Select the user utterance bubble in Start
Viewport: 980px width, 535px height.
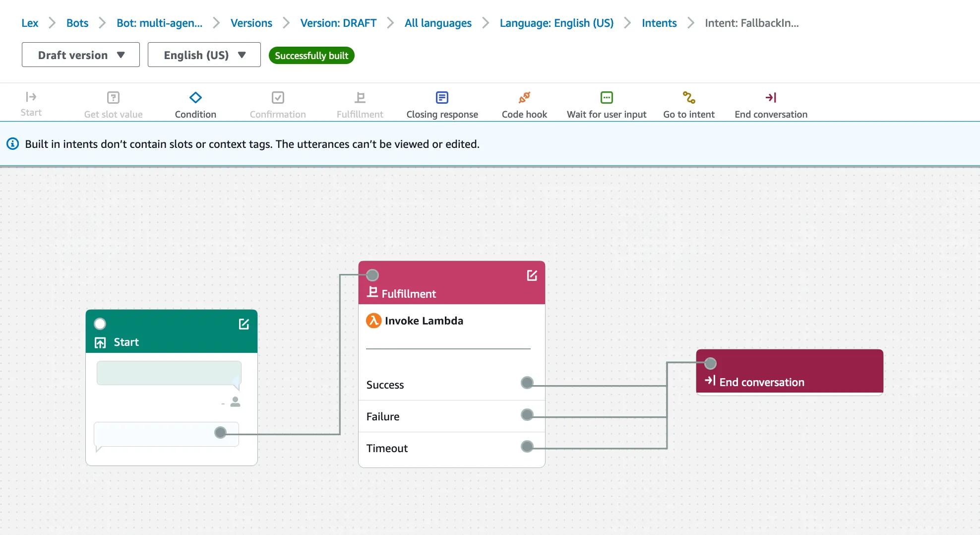tap(169, 373)
